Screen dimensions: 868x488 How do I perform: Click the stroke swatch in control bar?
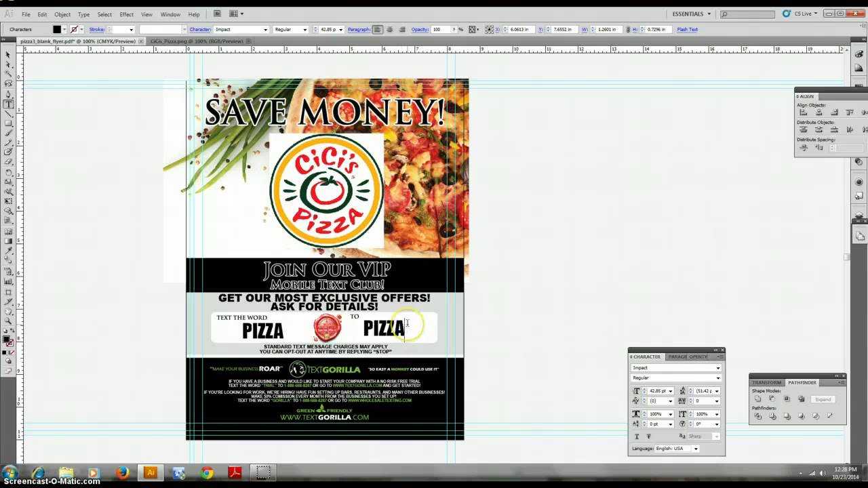(x=75, y=29)
